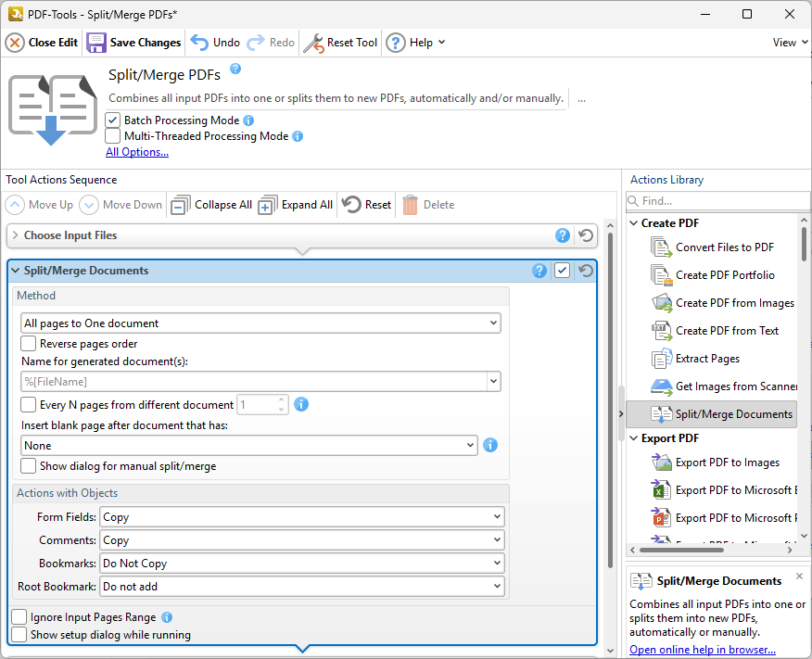Reset the Choose Input Files step
Viewport: 812px width, 659px height.
tap(586, 235)
